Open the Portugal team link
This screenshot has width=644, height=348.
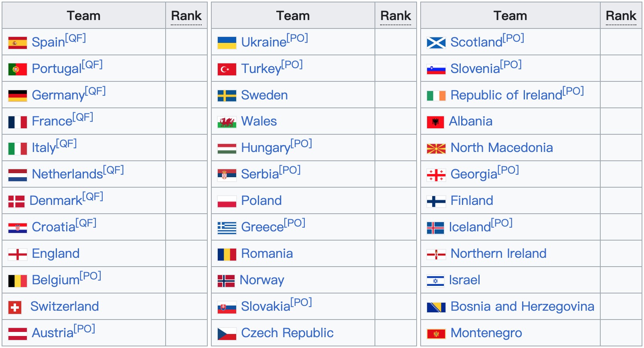[x=57, y=69]
